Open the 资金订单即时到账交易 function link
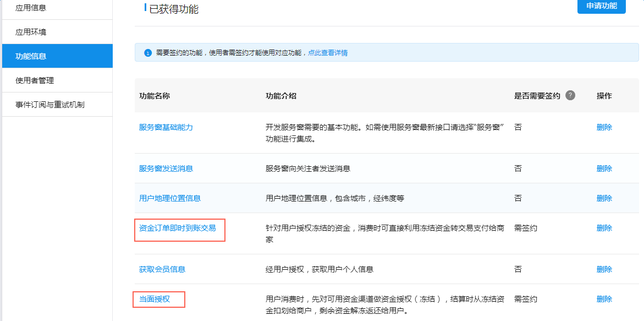Screen dimensions: 644x321 [178, 228]
